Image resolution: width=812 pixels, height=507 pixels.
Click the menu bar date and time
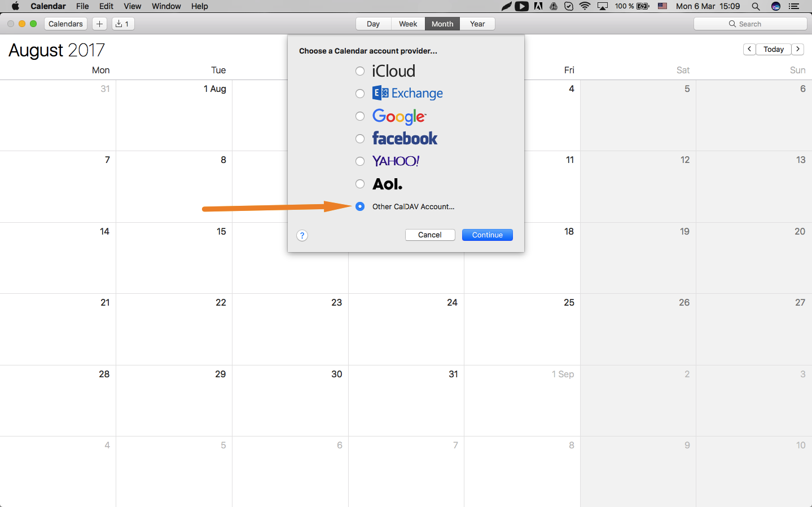[x=708, y=6]
